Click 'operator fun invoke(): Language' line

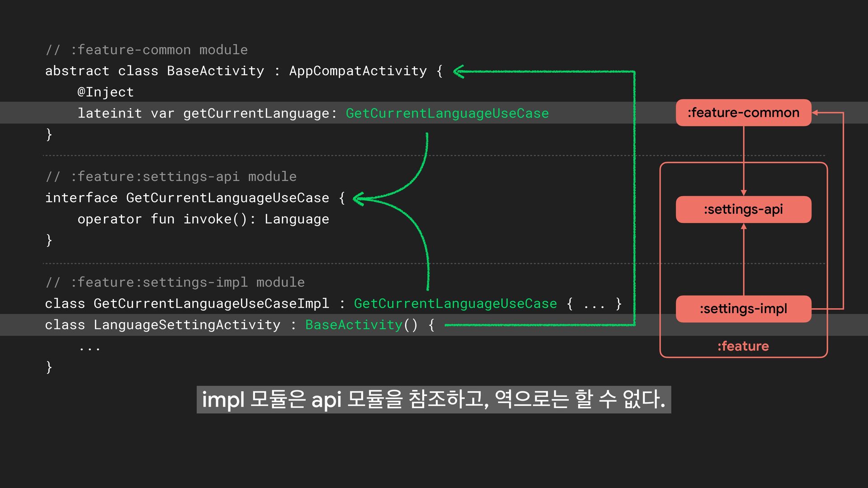click(203, 219)
